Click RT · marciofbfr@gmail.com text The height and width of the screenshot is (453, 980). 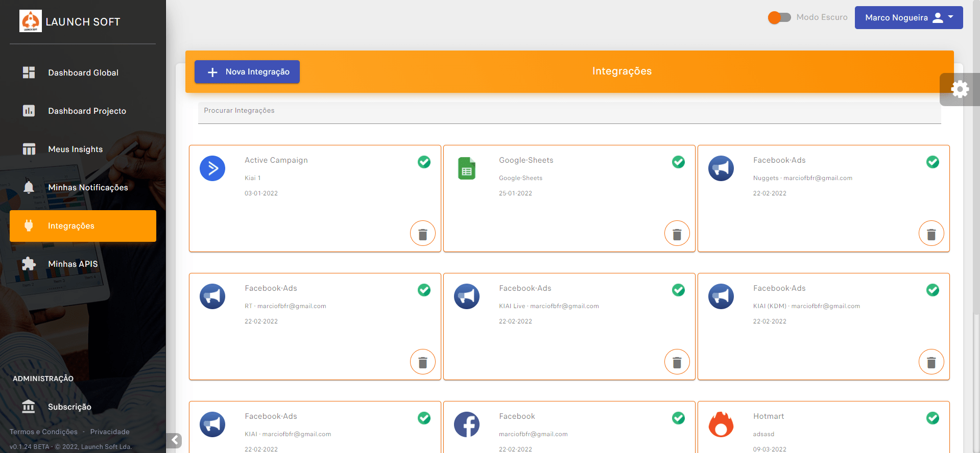(285, 306)
